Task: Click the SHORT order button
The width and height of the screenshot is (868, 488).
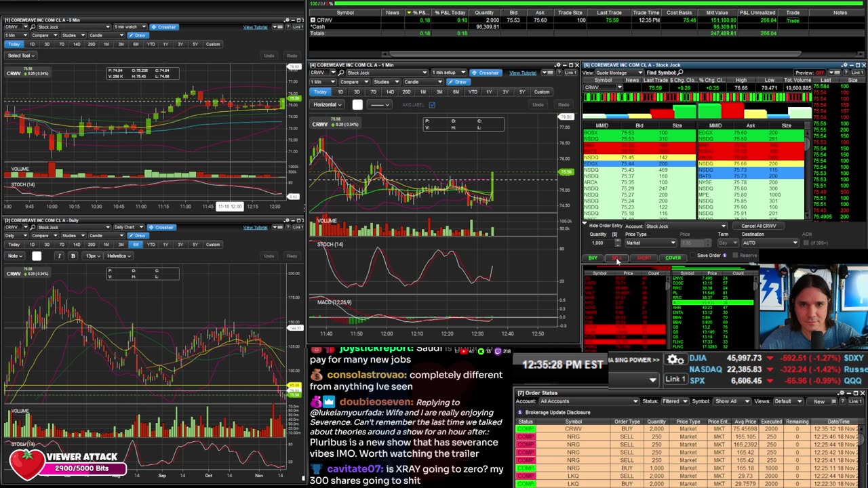Action: click(x=644, y=258)
